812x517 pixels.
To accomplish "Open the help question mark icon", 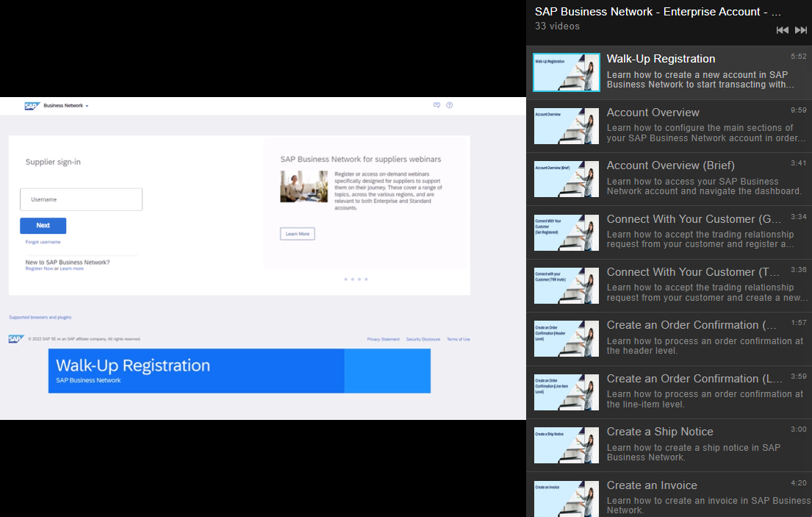I will point(450,105).
